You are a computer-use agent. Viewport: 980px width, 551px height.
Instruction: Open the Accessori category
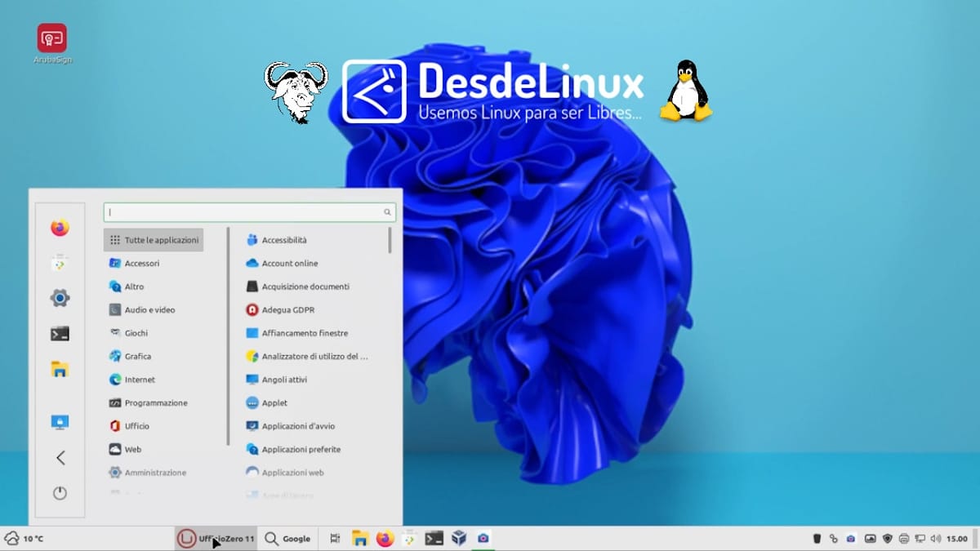click(x=141, y=264)
